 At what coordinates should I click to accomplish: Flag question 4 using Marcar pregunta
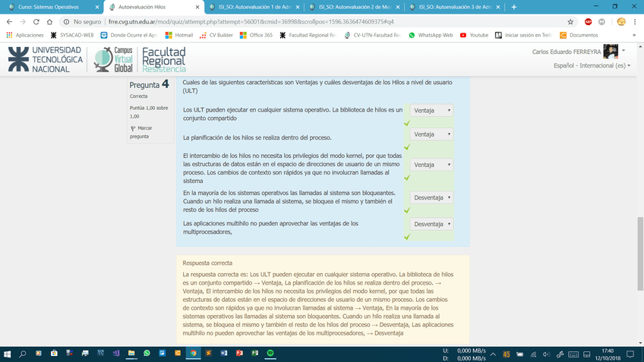pos(140,132)
